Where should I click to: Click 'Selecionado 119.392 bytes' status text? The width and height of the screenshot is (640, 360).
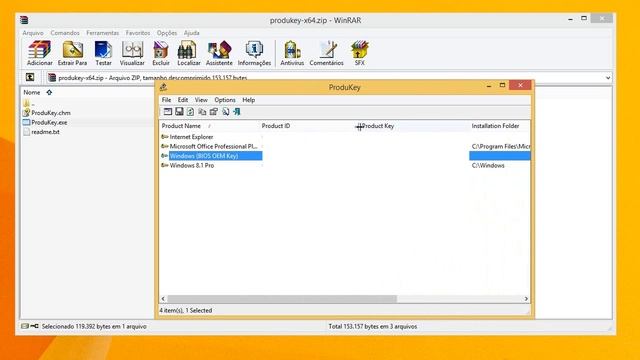coord(94,326)
